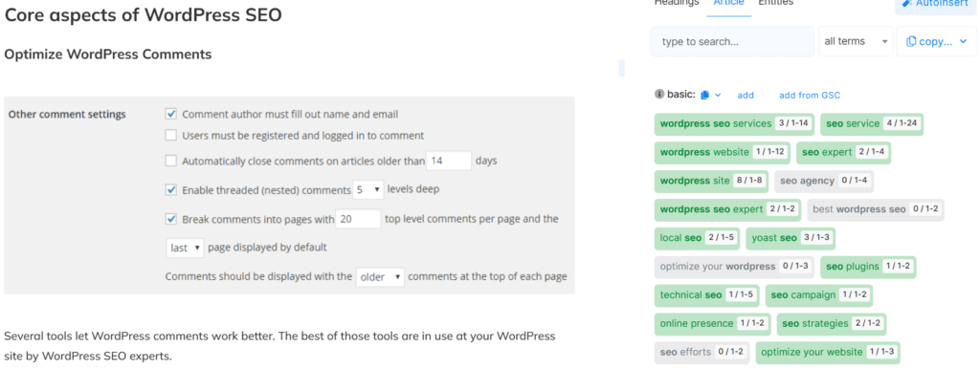Image resolution: width=980 pixels, height=369 pixels.
Task: Click the 'Optimize WordPress Comments' subheading
Action: coord(108,54)
